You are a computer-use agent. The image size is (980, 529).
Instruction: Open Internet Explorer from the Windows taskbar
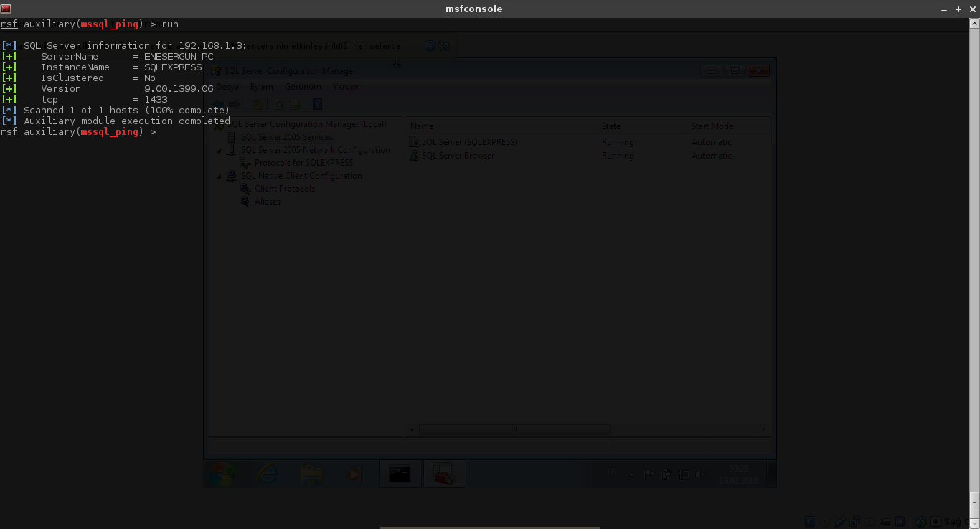(268, 474)
